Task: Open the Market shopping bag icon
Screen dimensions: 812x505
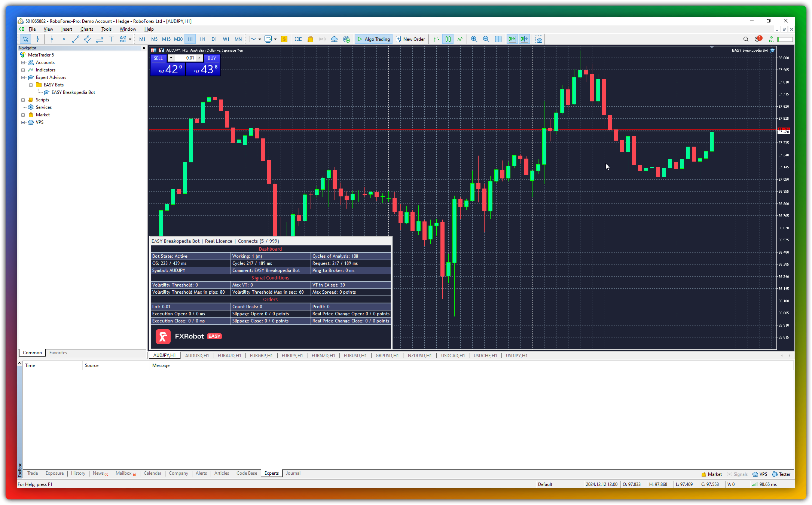Action: (310, 39)
